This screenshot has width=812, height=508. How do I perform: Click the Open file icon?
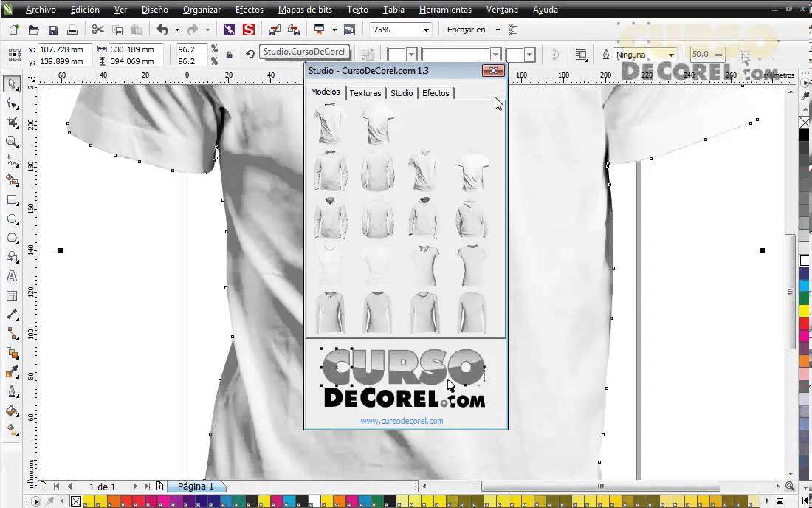34,30
